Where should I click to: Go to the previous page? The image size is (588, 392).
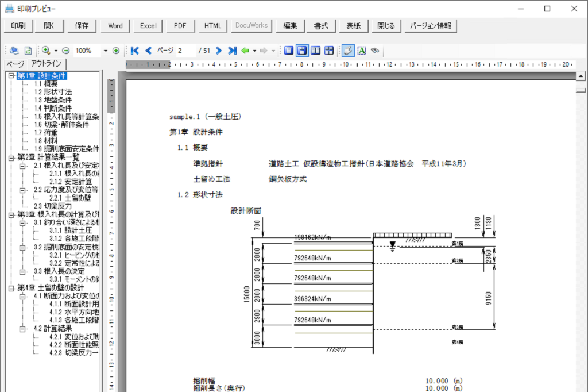149,51
